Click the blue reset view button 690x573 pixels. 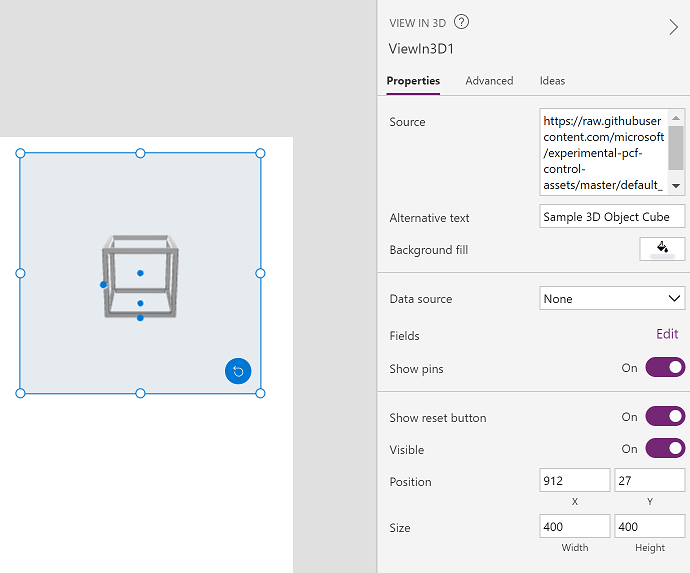click(238, 371)
